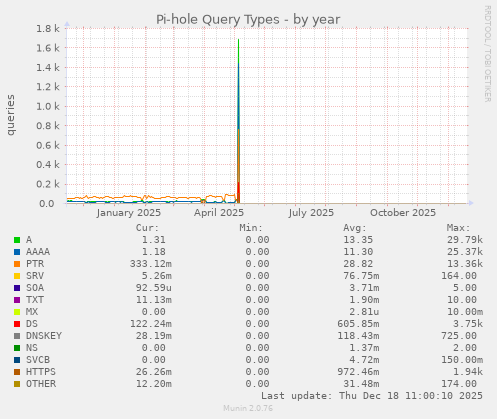Screen dimensions: 497x419
Task: Click the A row max value '29.79k'
Action: 465,240
